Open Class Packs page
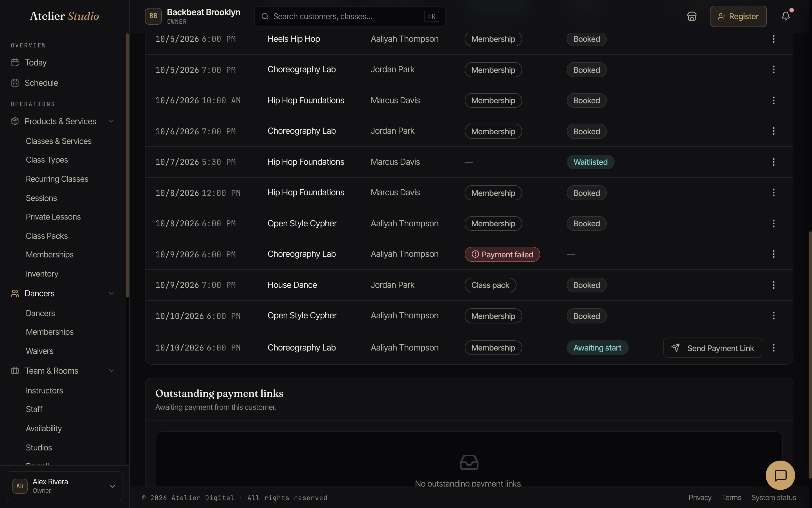 click(47, 236)
